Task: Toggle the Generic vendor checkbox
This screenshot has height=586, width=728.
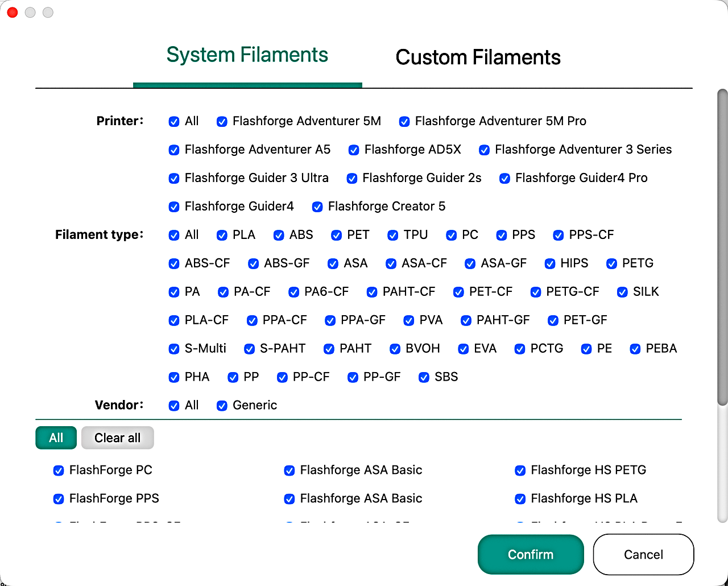Action: (222, 406)
